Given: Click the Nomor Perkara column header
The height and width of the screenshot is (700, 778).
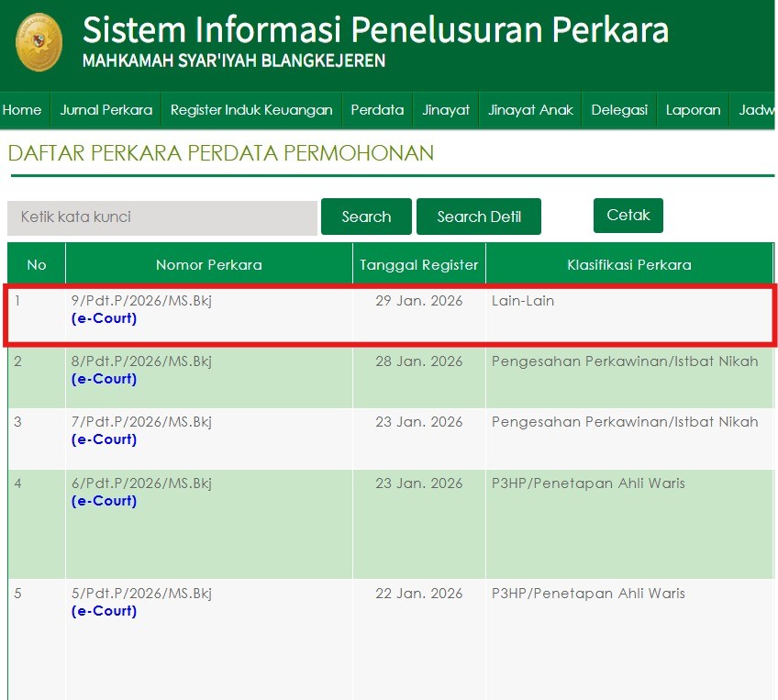Looking at the screenshot, I should [x=208, y=265].
